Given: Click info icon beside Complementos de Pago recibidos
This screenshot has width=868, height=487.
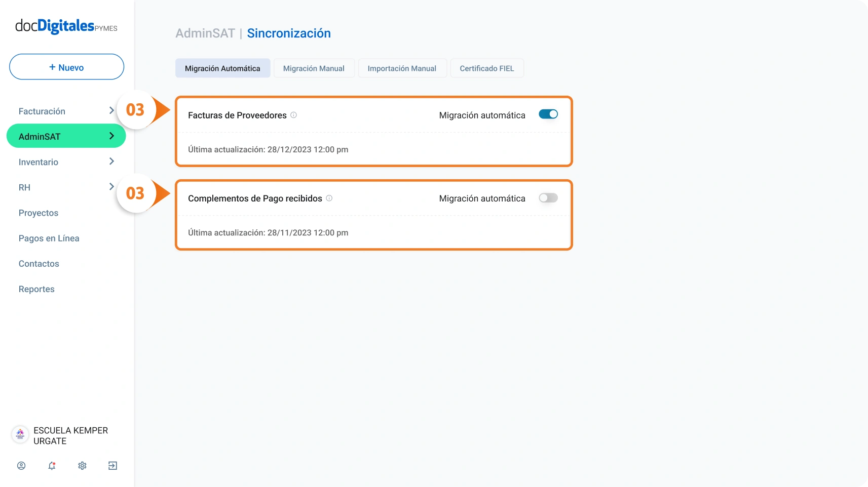Looking at the screenshot, I should (x=329, y=198).
